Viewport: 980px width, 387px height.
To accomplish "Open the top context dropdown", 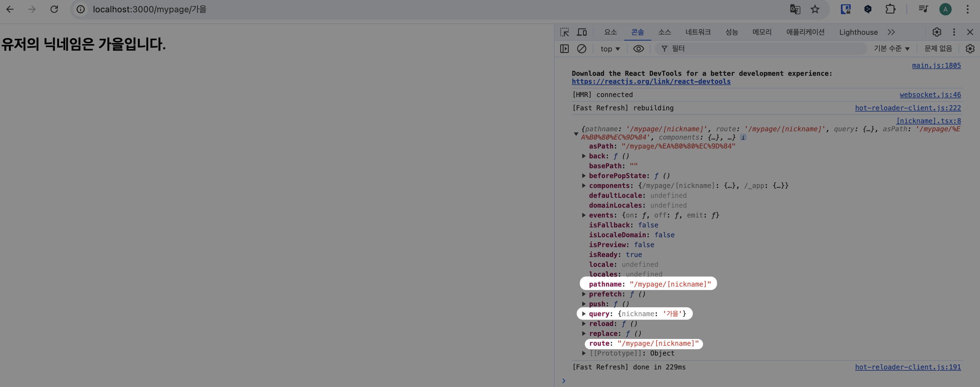I will pos(610,49).
